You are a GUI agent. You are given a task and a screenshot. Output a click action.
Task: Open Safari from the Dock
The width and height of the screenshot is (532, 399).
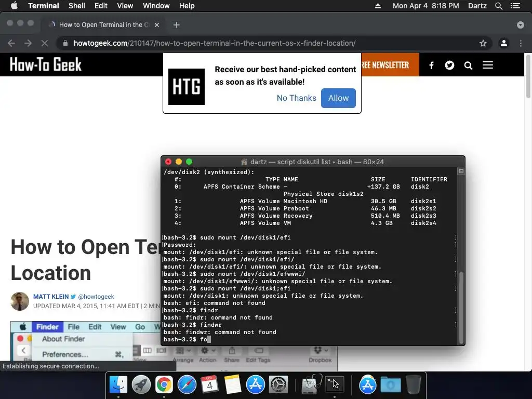point(187,385)
